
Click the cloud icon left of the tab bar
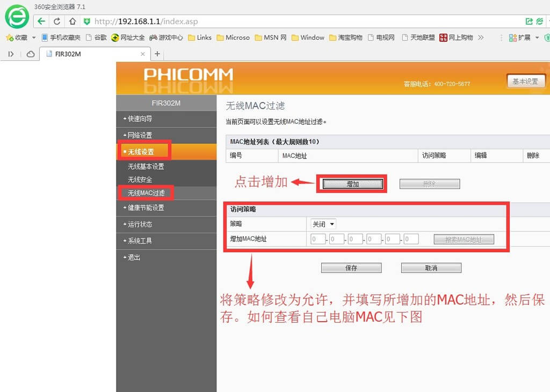tap(31, 54)
